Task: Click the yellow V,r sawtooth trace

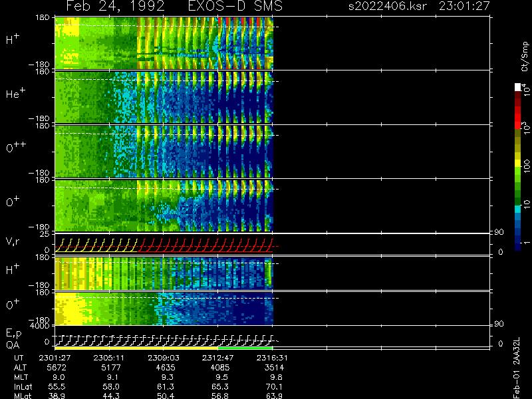Action: click(96, 245)
